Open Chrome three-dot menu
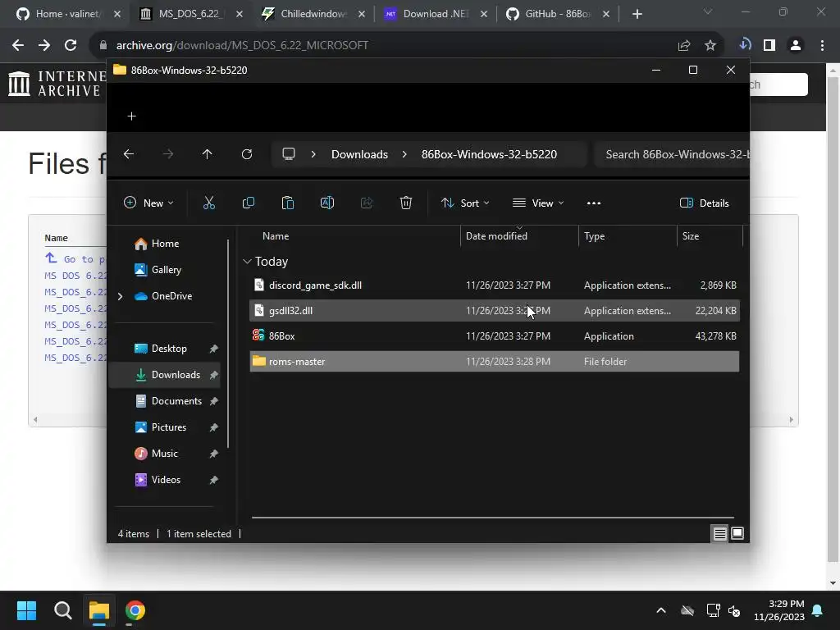Image resolution: width=840 pixels, height=630 pixels. 822,45
